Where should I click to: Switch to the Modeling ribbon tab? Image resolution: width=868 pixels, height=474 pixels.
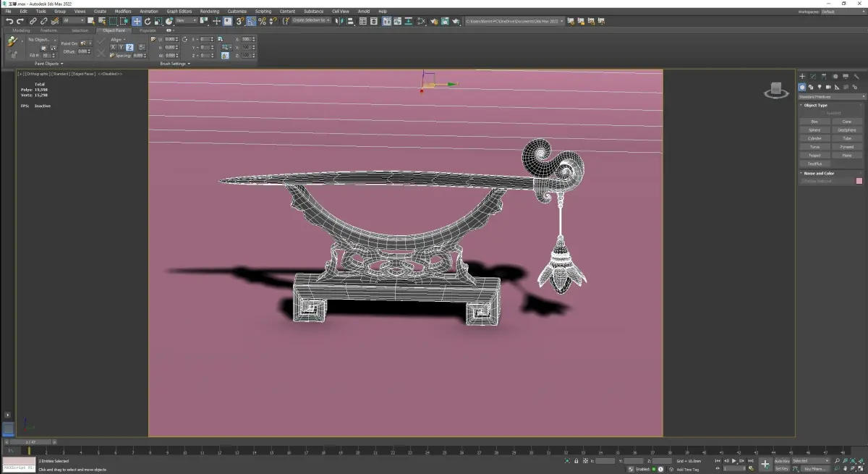[x=21, y=30]
